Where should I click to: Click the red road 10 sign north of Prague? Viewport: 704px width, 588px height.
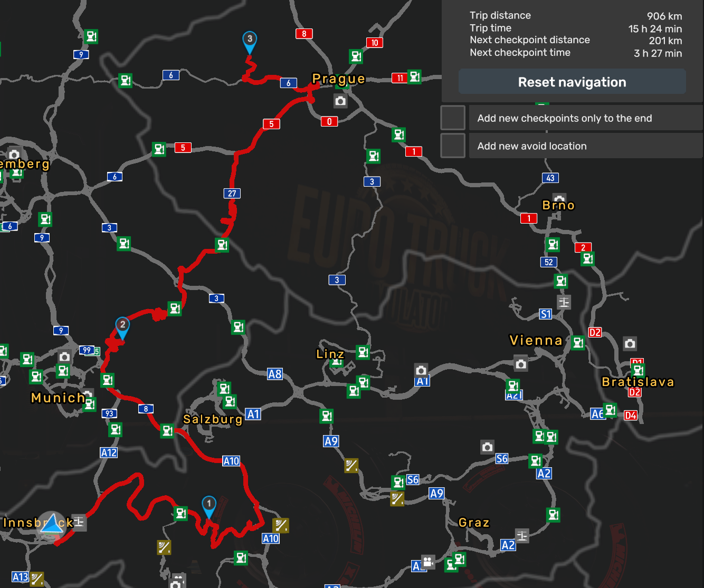(375, 43)
